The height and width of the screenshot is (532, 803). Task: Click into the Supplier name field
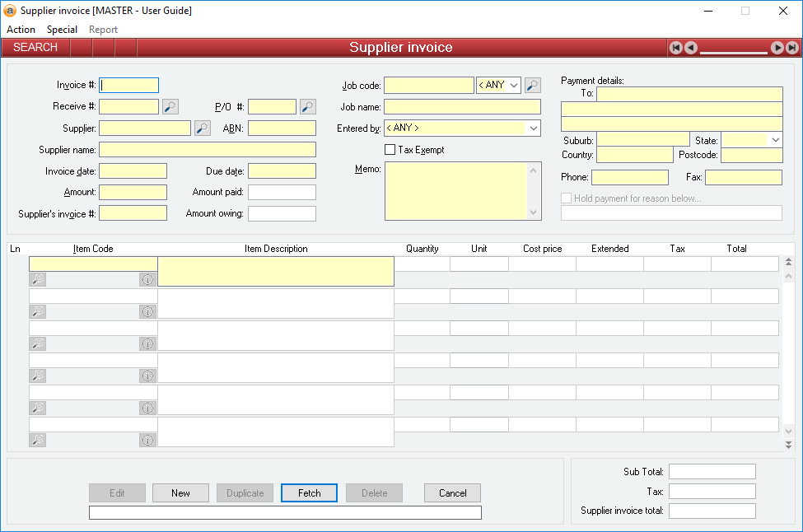(x=208, y=150)
